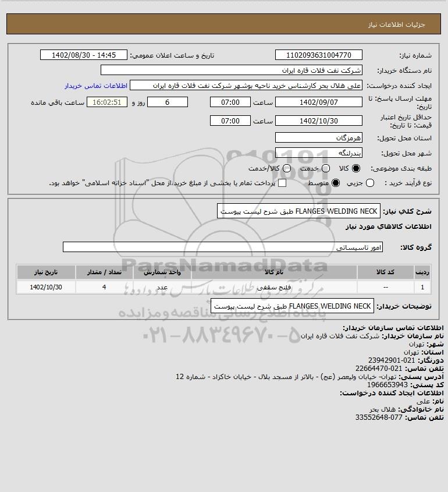Click the response deadline time 07:00 field
Screen dimensions: 448x492
tap(230, 102)
